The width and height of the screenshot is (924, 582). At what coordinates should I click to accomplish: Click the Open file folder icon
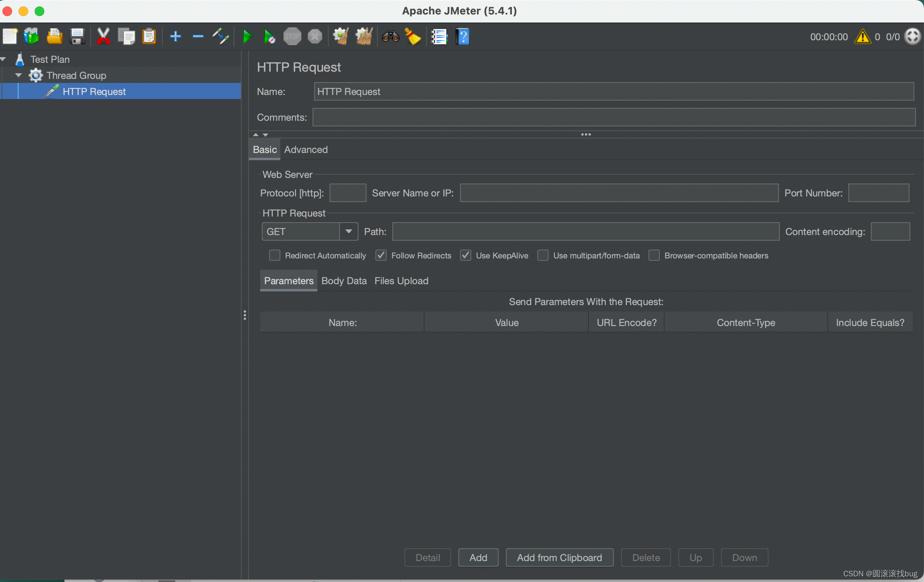(x=54, y=37)
